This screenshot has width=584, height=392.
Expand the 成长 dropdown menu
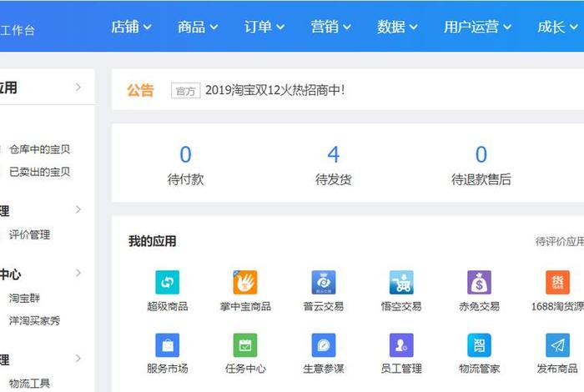click(557, 27)
